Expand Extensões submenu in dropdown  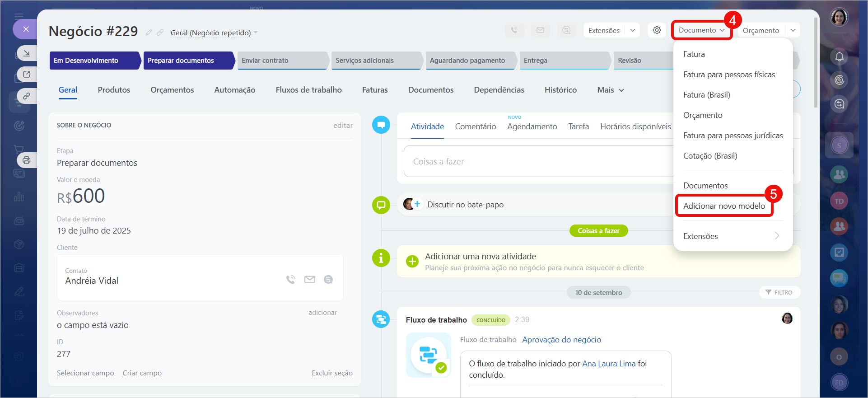point(732,236)
